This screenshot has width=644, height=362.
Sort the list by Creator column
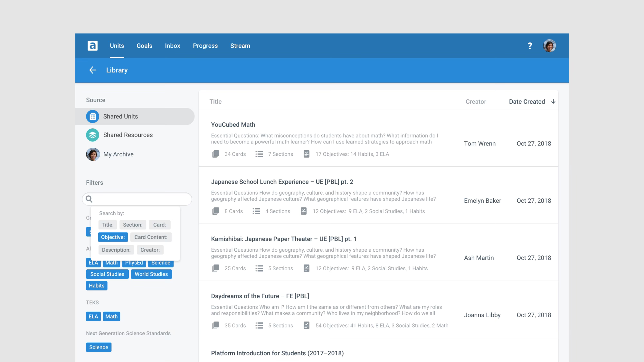point(476,102)
